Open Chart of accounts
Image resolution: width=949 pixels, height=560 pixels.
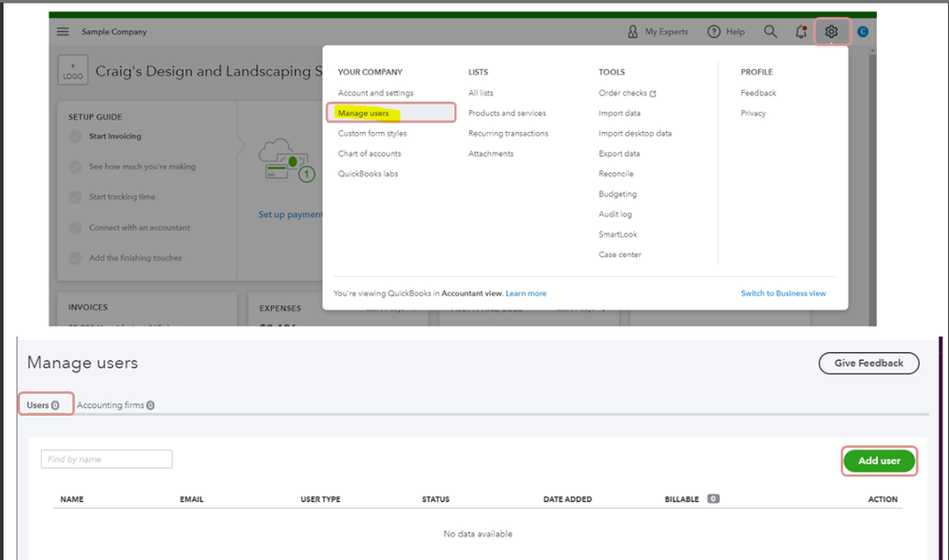pos(370,154)
